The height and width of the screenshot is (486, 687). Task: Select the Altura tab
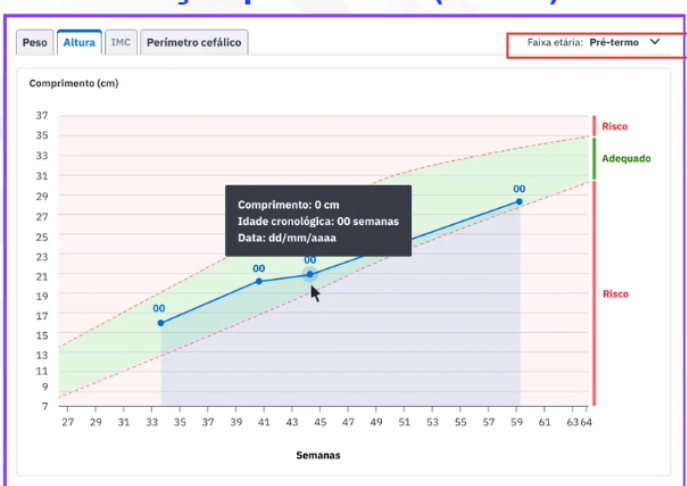click(79, 43)
